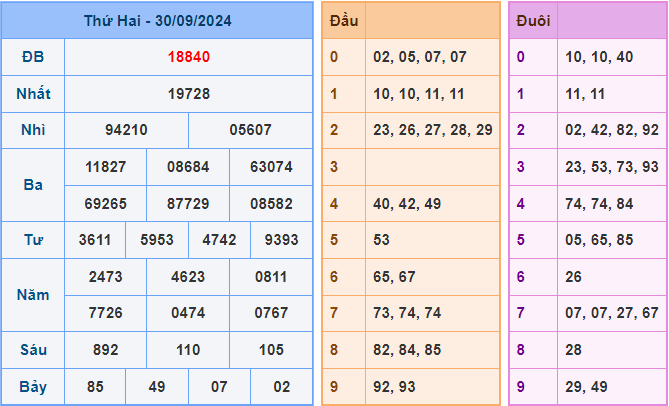The image size is (669, 406).
Task: Click fourth prize number 9393
Action: 281,240
